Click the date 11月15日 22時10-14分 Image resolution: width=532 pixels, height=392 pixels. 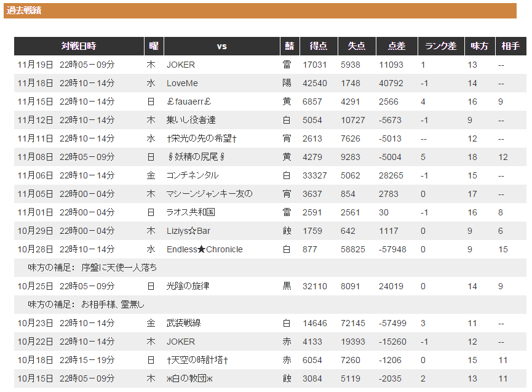66,102
